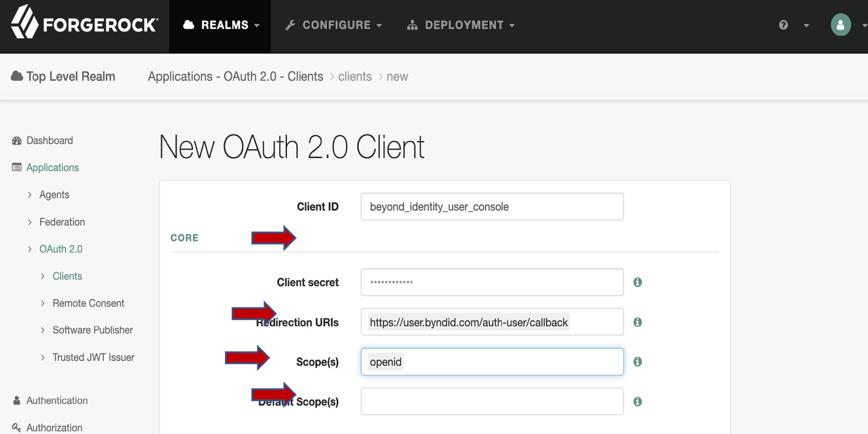Select Remote Consent under OAuth 2.0
Viewport: 868px width, 434px height.
(x=88, y=303)
